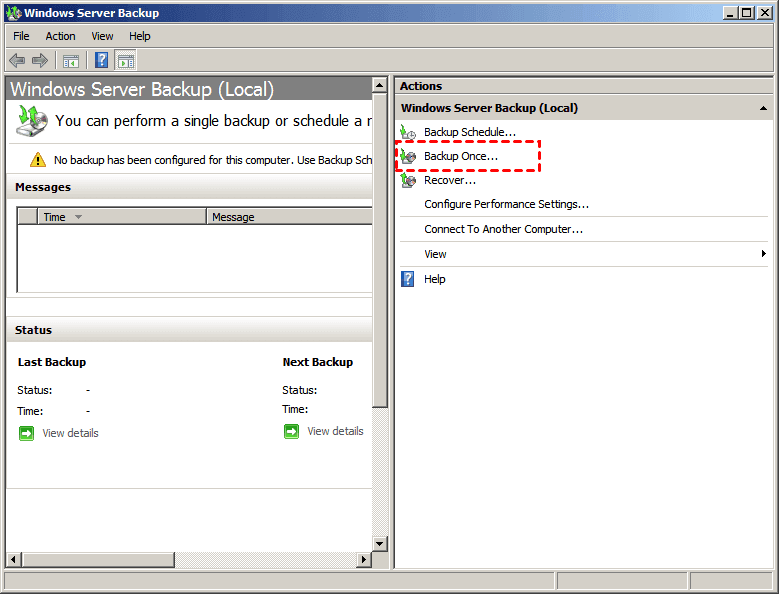The width and height of the screenshot is (779, 594).
Task: Click the Last Backup heading
Action: click(x=52, y=362)
